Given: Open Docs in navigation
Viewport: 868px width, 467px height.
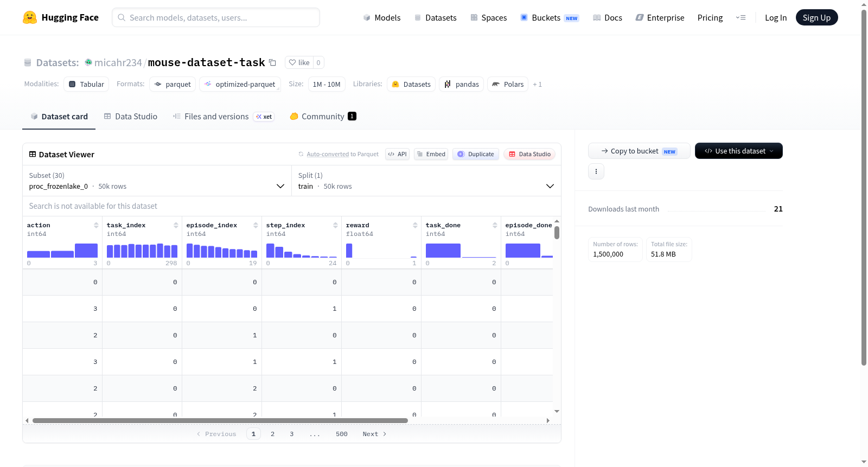Looking at the screenshot, I should click(608, 17).
